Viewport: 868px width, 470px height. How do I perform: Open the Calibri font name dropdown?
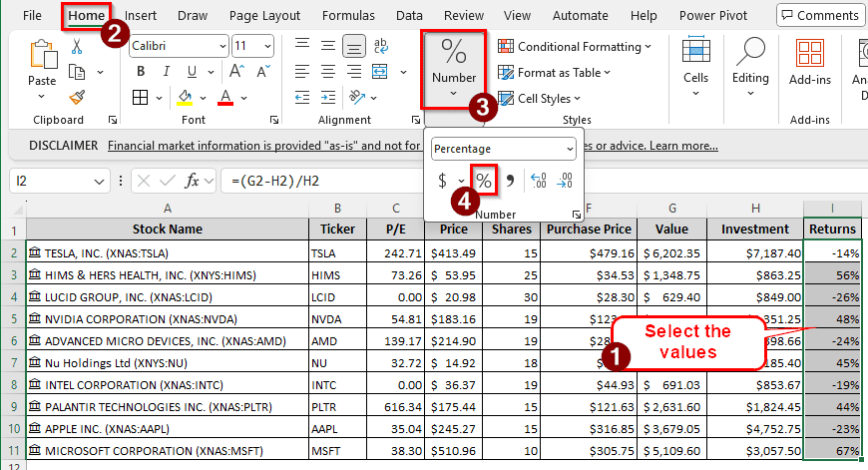click(x=222, y=46)
